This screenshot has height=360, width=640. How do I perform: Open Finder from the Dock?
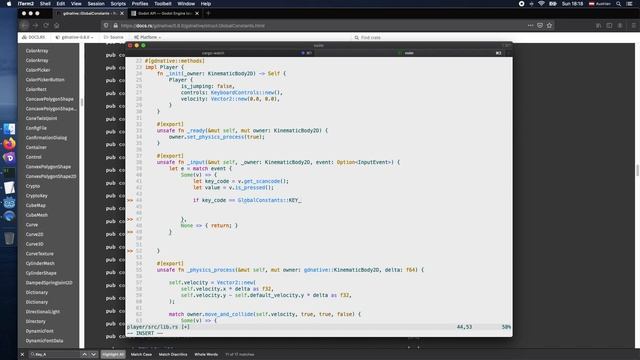(9, 129)
